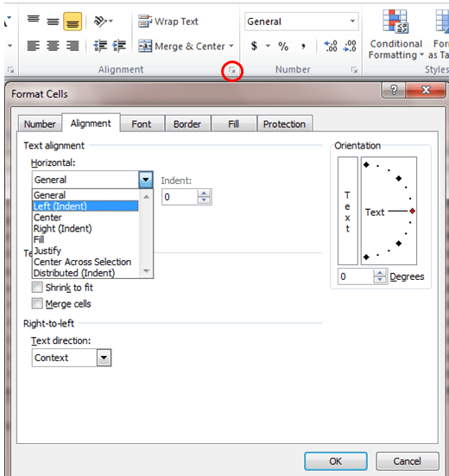The height and width of the screenshot is (476, 449).
Task: Choose Distributed (Indent) option
Action: [x=85, y=273]
